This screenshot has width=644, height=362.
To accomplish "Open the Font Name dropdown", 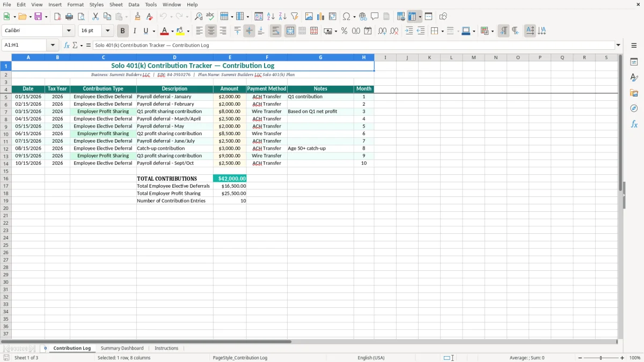I will point(69,31).
